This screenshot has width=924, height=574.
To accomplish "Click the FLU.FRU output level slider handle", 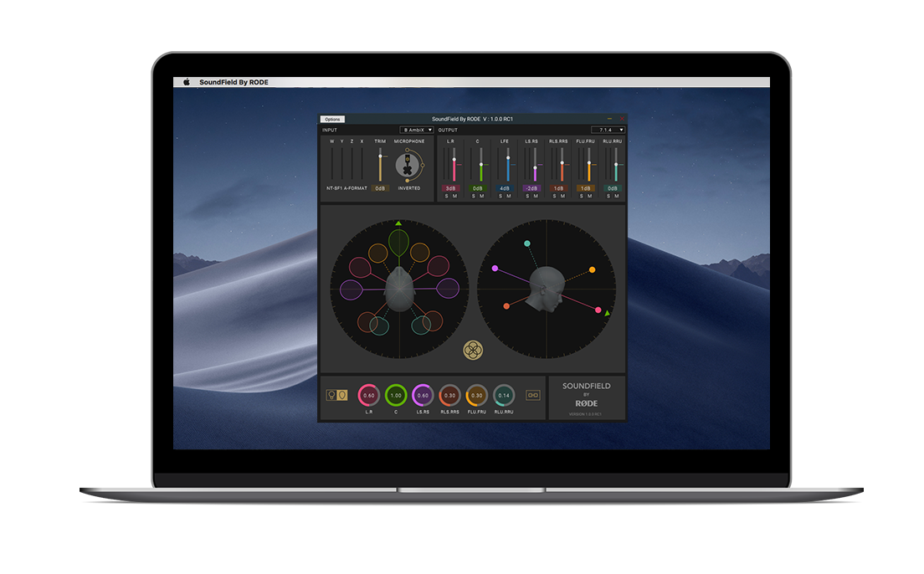I will (x=589, y=162).
